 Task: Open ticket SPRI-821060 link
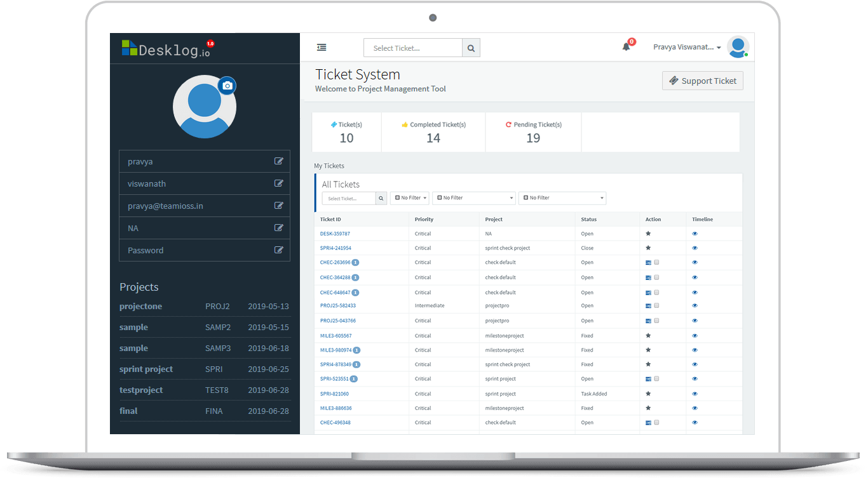(x=335, y=394)
